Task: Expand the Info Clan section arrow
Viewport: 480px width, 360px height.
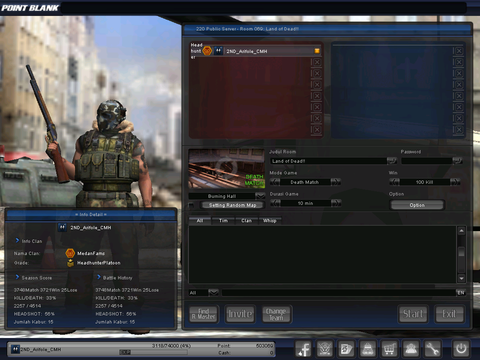Action: pyautogui.click(x=17, y=240)
